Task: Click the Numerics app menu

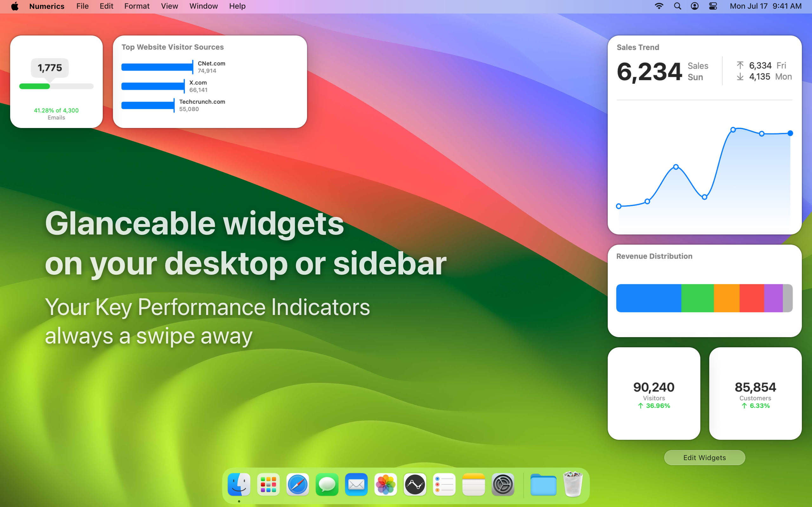Action: (x=47, y=6)
